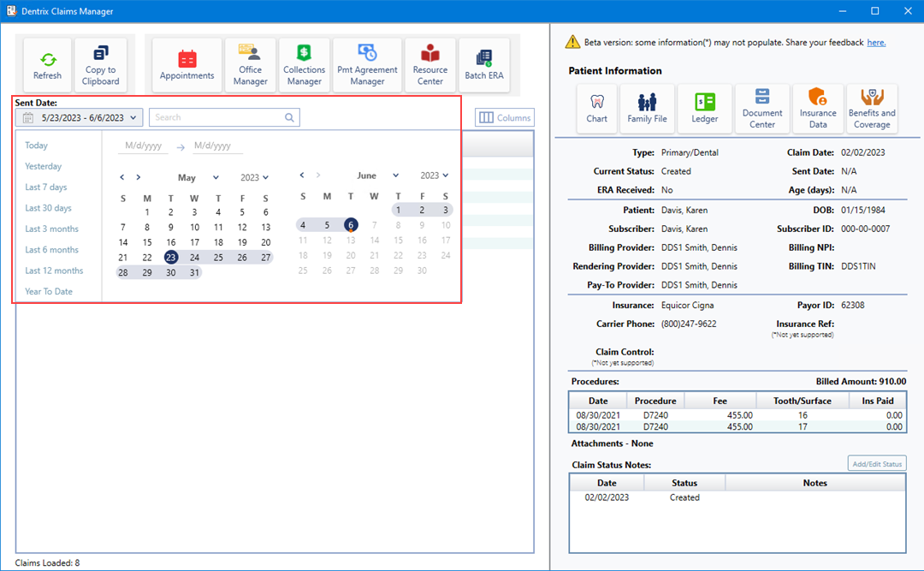Click the Add/Edit Status button
This screenshot has width=924, height=571.
tap(877, 464)
